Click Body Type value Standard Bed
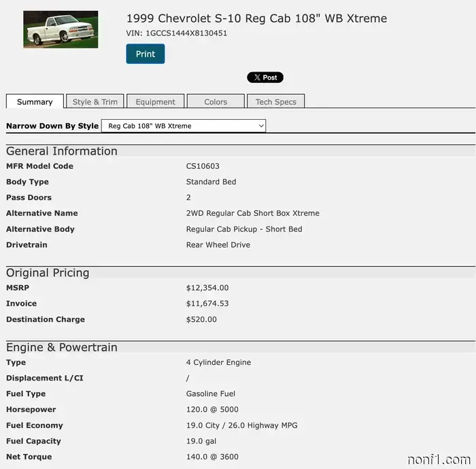The image size is (476, 469). coord(211,182)
